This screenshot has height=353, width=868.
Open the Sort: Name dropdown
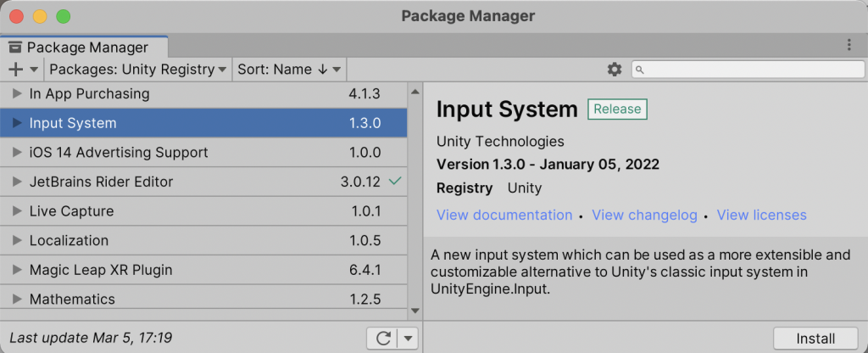289,70
